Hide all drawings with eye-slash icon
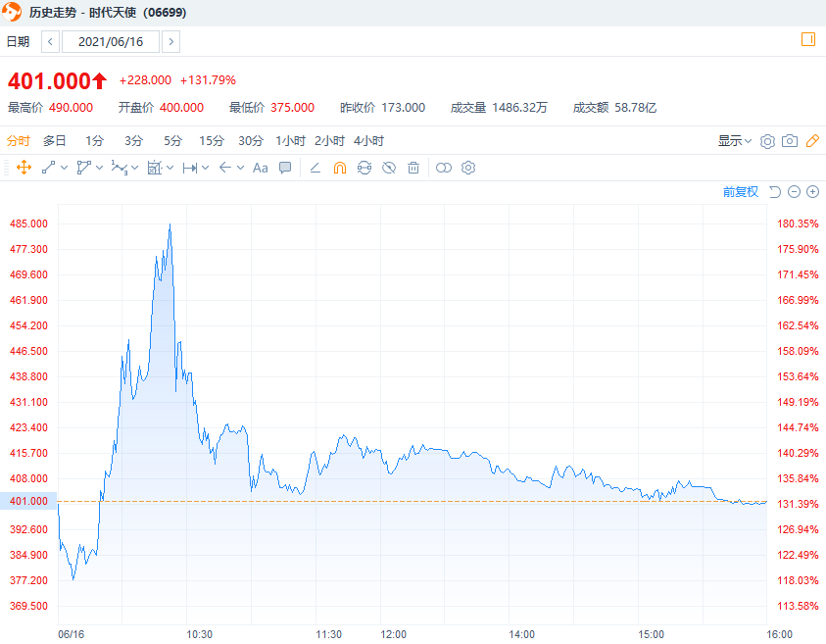This screenshot has width=826, height=644. pyautogui.click(x=389, y=169)
